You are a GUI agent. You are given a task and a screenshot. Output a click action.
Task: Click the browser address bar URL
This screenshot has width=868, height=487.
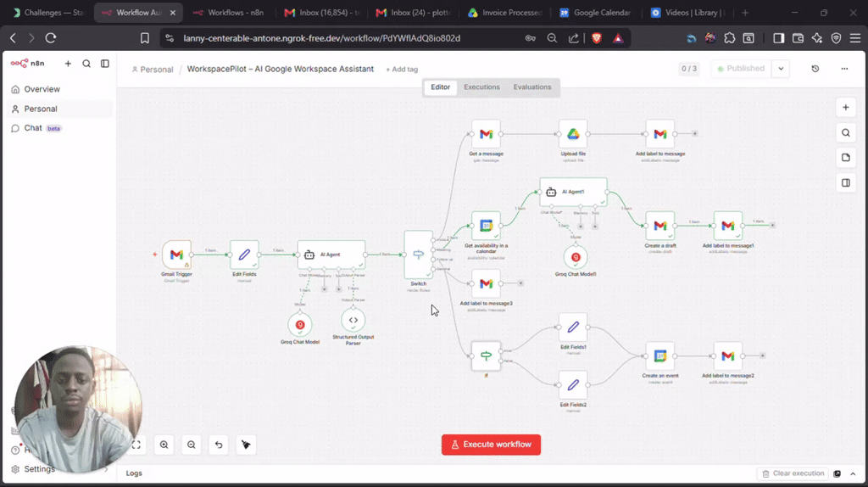321,38
